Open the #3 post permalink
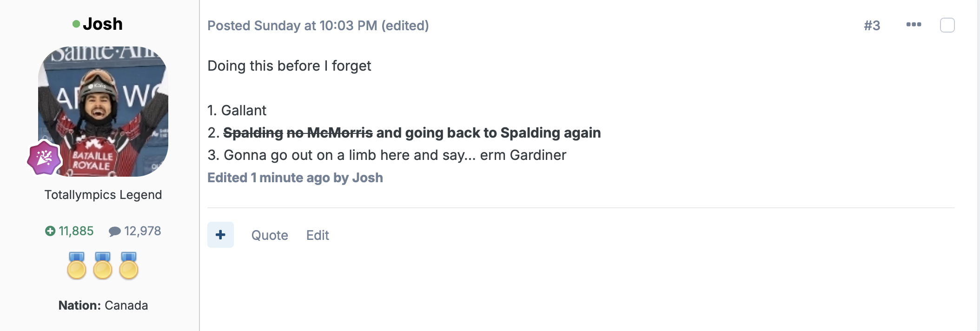Image resolution: width=980 pixels, height=331 pixels. pyautogui.click(x=872, y=26)
